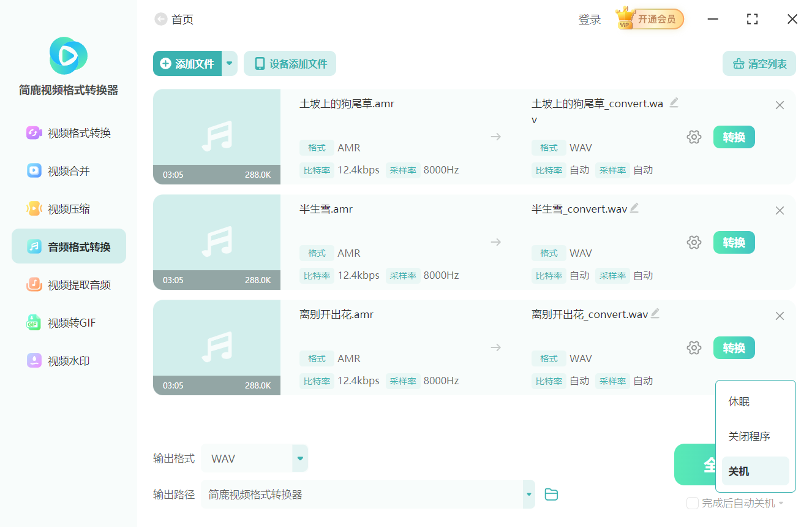The width and height of the screenshot is (812, 527).
Task: Click the 音频格式转换 sidebar icon
Action: (34, 247)
